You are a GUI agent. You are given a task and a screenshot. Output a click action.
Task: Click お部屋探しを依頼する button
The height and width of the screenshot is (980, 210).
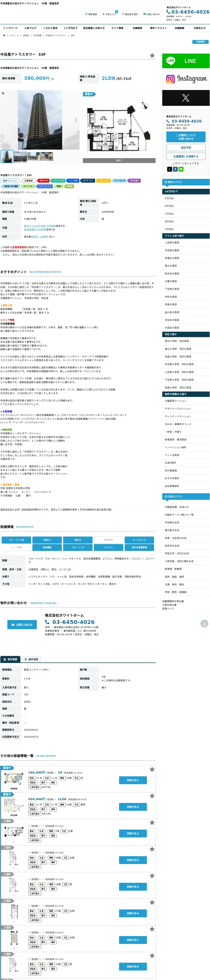(x=186, y=156)
